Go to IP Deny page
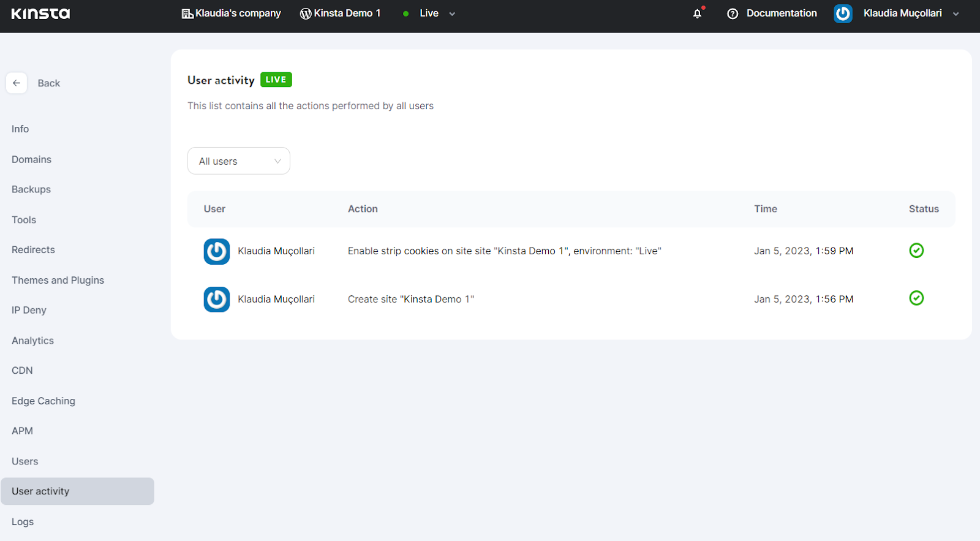Image resolution: width=980 pixels, height=541 pixels. click(29, 310)
